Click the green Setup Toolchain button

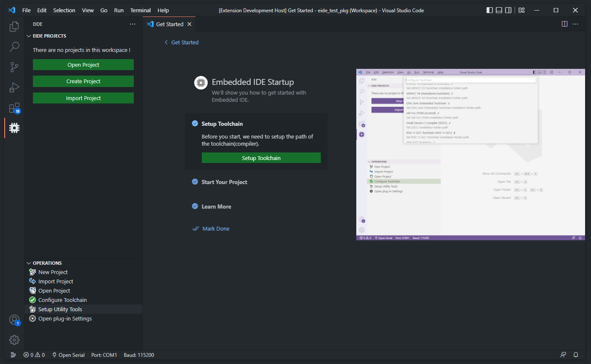(261, 158)
